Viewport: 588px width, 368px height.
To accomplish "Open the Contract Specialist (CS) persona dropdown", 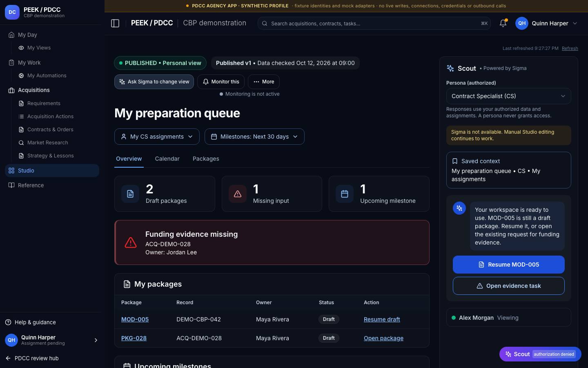I will (x=508, y=96).
